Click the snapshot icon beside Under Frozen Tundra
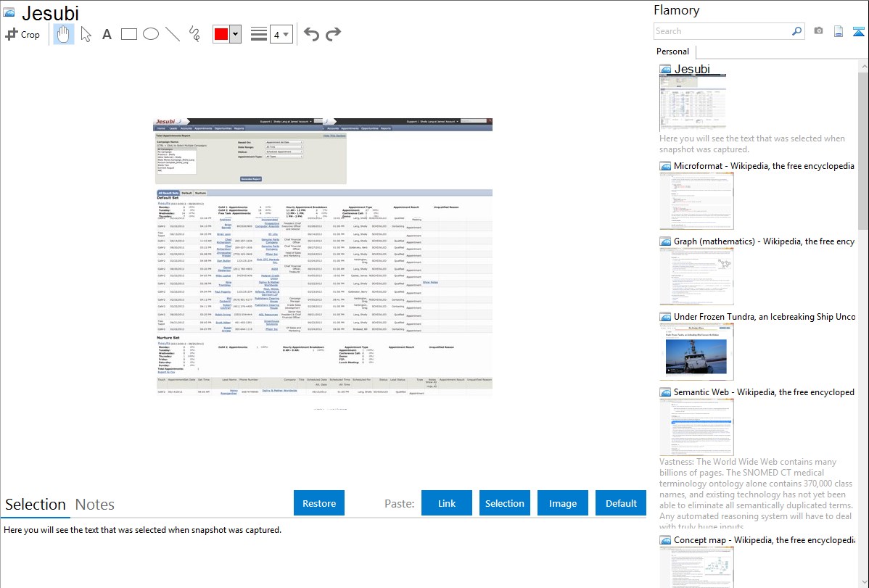 pos(666,317)
